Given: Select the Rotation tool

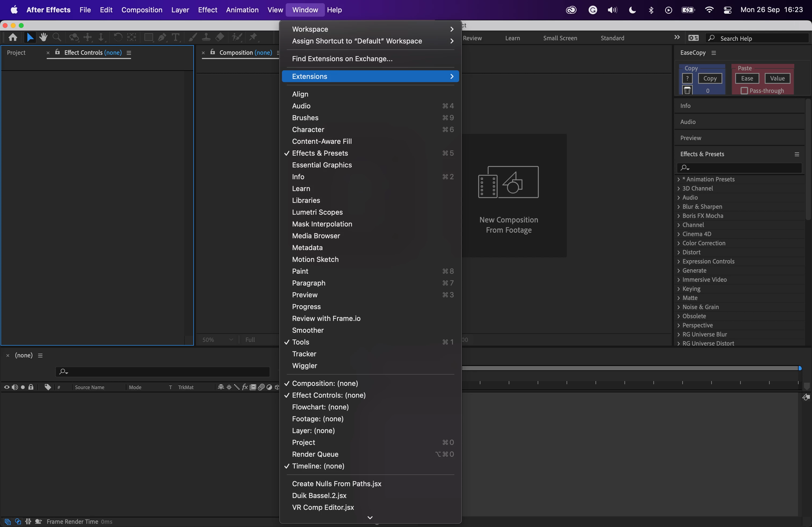Looking at the screenshot, I should pyautogui.click(x=118, y=38).
